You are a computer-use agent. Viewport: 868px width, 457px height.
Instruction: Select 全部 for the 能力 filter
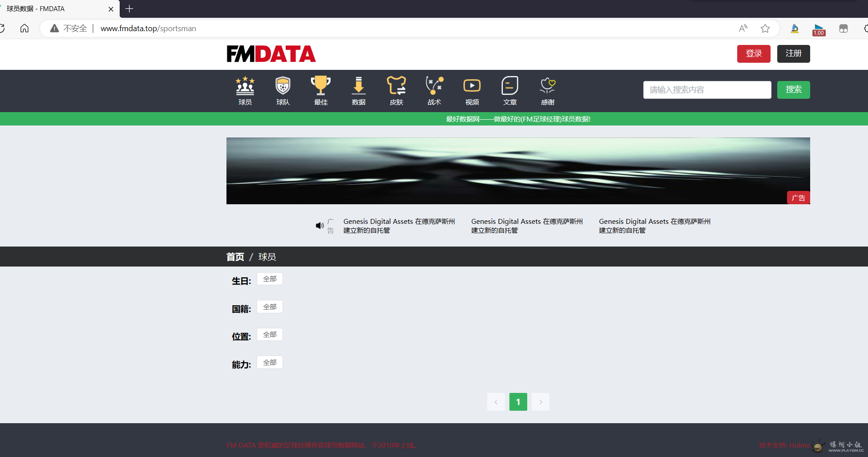270,363
